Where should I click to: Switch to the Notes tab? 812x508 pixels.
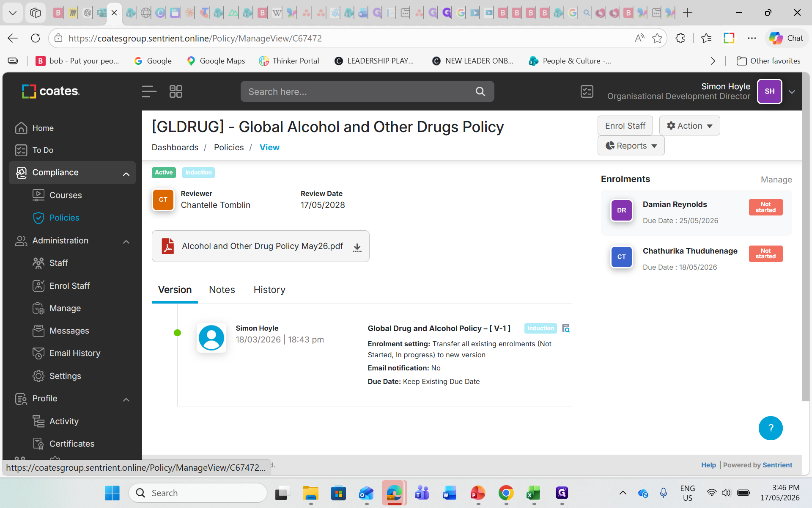(222, 290)
